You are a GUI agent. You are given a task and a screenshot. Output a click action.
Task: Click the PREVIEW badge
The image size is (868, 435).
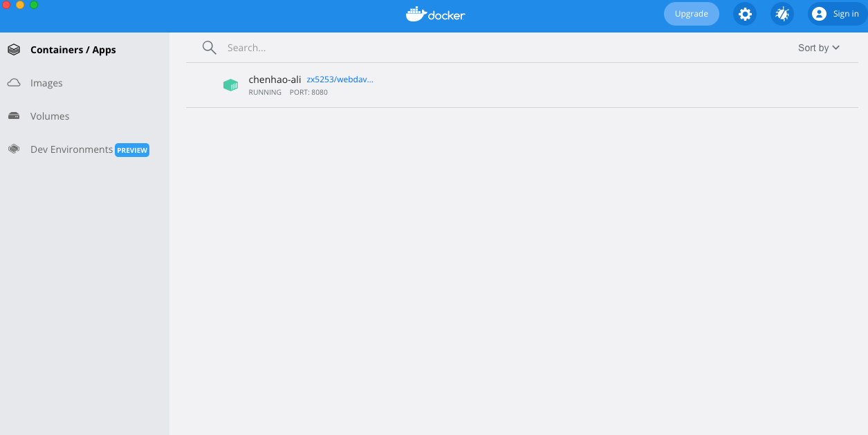(132, 150)
